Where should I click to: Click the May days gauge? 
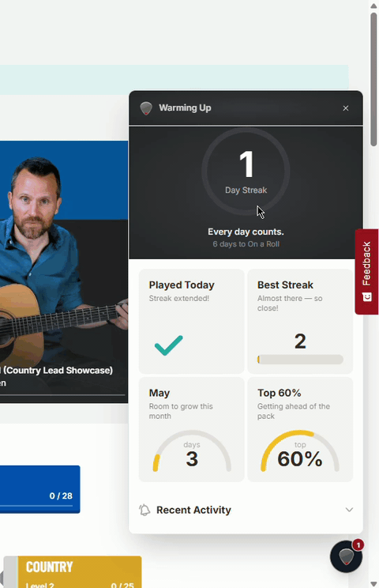pyautogui.click(x=192, y=451)
